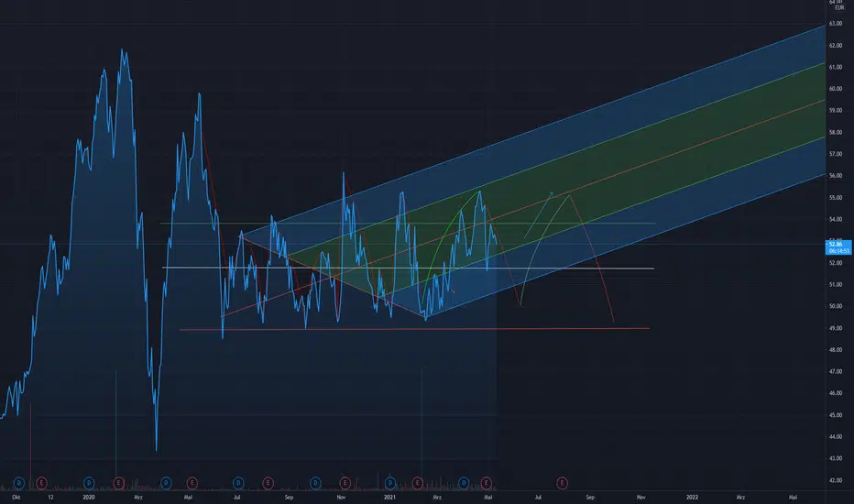Select the green arc drawing near March 2021
This screenshot has height=504, width=854.
tap(443, 235)
